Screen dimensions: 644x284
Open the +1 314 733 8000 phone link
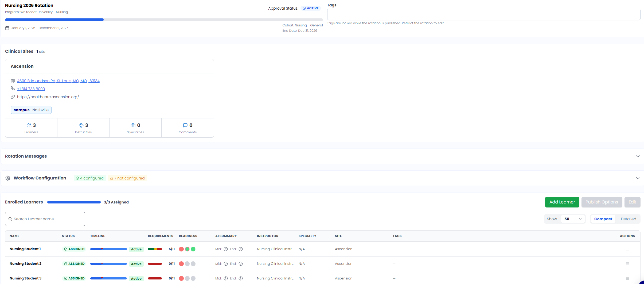point(31,89)
